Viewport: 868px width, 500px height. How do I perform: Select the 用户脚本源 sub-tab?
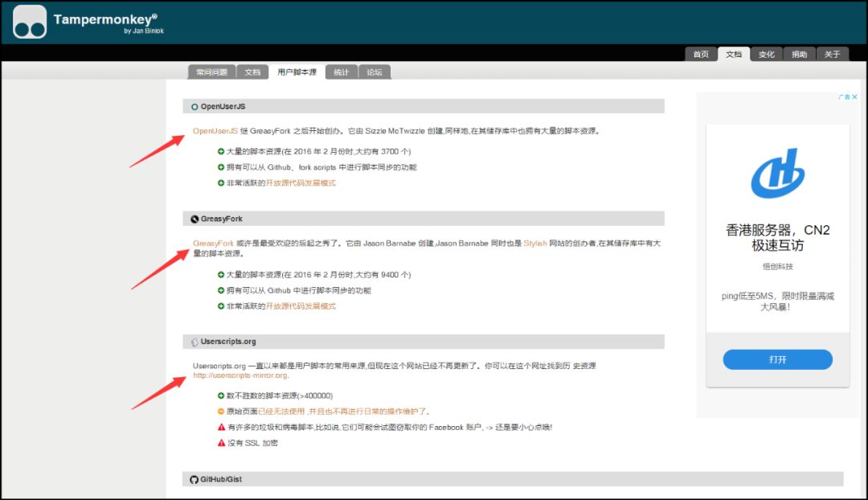tap(297, 72)
